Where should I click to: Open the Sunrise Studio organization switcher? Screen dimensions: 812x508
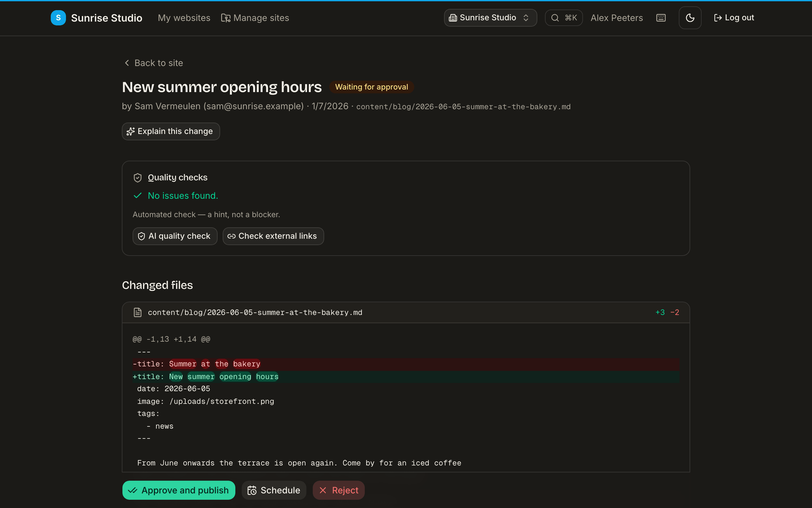pyautogui.click(x=490, y=18)
